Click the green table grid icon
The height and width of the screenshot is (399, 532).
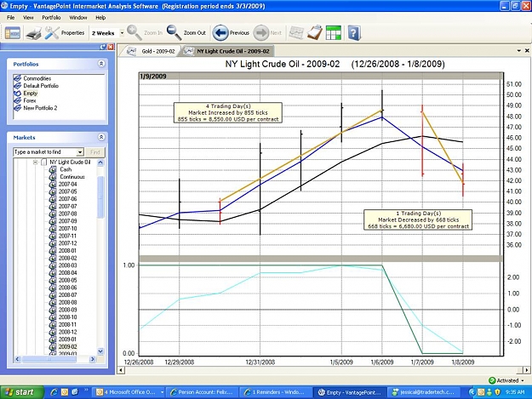click(x=333, y=33)
